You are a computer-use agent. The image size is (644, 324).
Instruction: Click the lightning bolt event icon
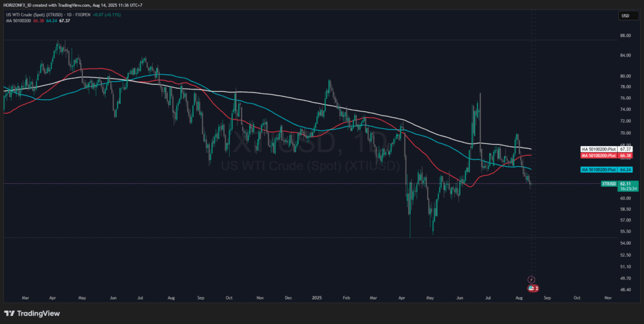(531, 279)
